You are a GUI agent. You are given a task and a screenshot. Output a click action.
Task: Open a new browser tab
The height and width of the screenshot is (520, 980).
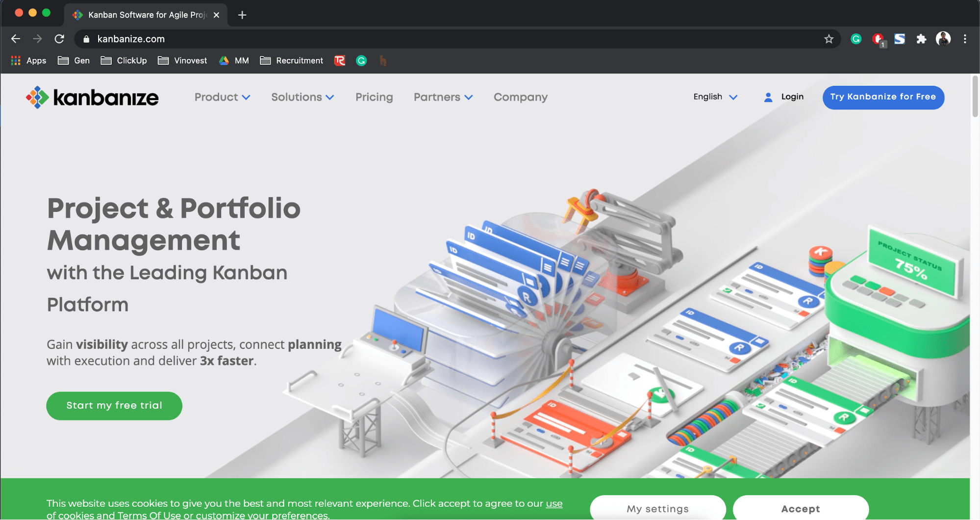coord(242,15)
